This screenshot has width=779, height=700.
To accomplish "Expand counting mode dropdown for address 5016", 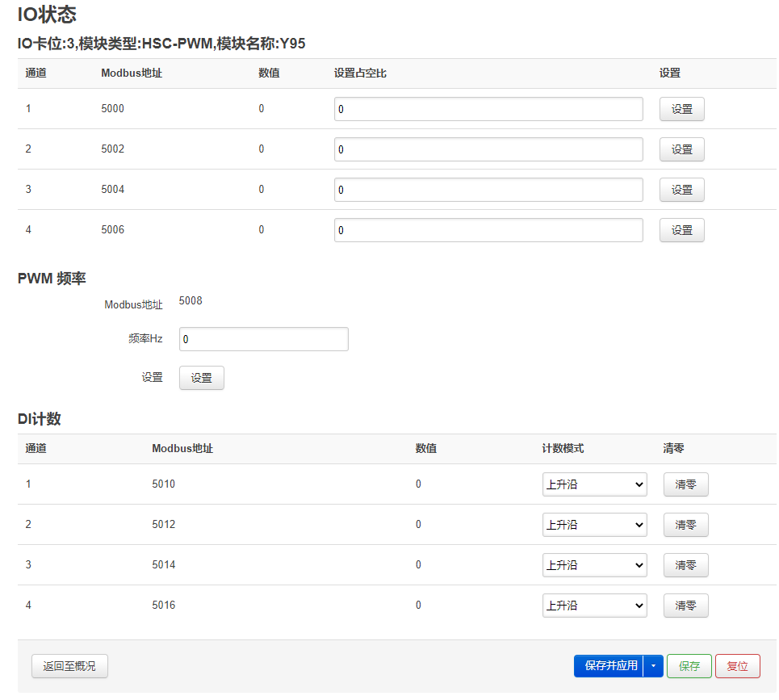I will tap(595, 605).
